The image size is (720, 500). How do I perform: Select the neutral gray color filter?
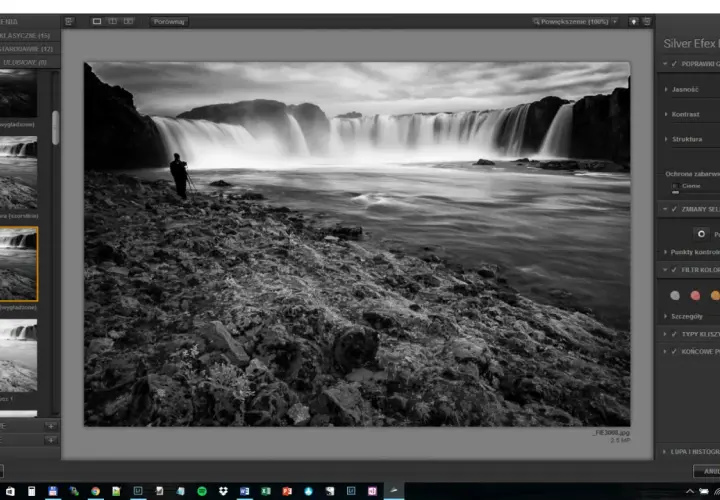(675, 295)
